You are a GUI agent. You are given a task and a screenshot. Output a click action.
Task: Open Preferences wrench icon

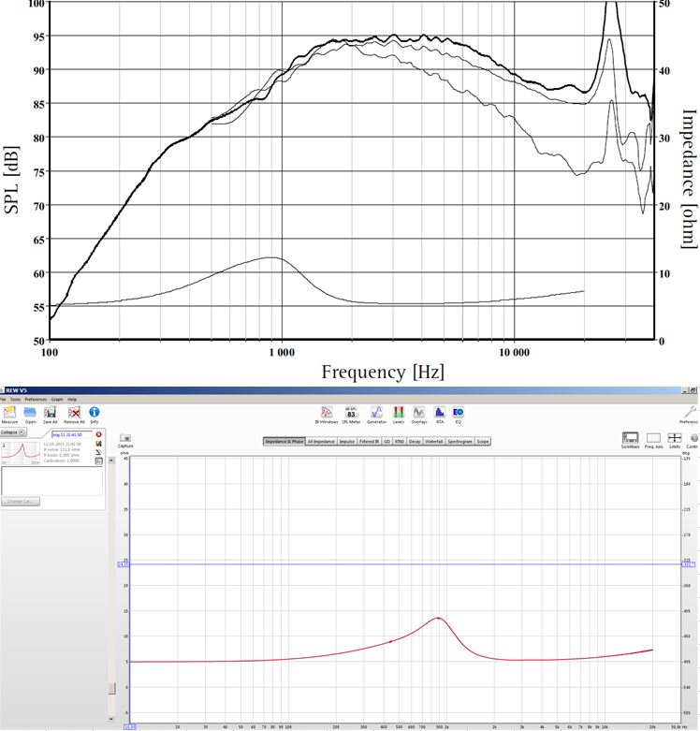(691, 413)
